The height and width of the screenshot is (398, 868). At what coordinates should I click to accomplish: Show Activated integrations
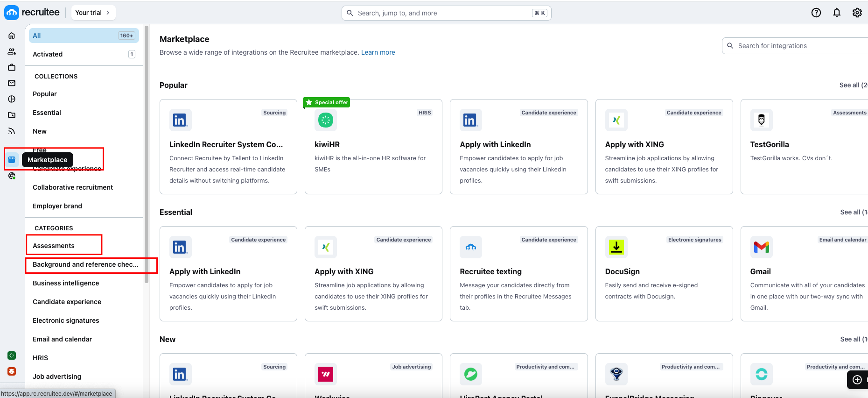click(x=84, y=54)
